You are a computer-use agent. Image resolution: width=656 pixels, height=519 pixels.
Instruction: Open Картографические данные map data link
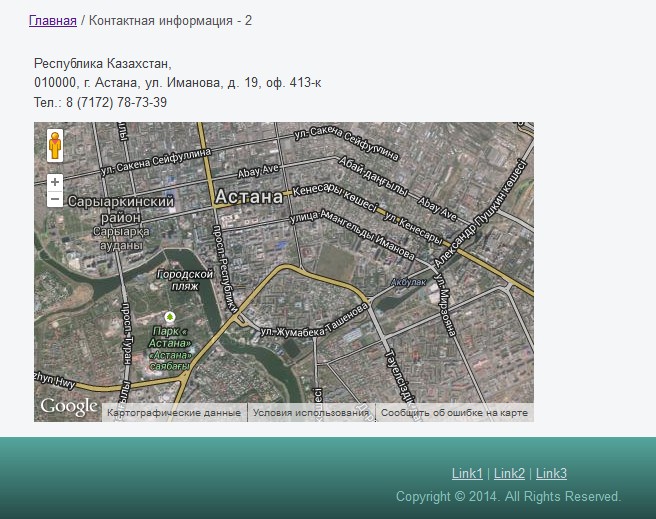point(174,412)
